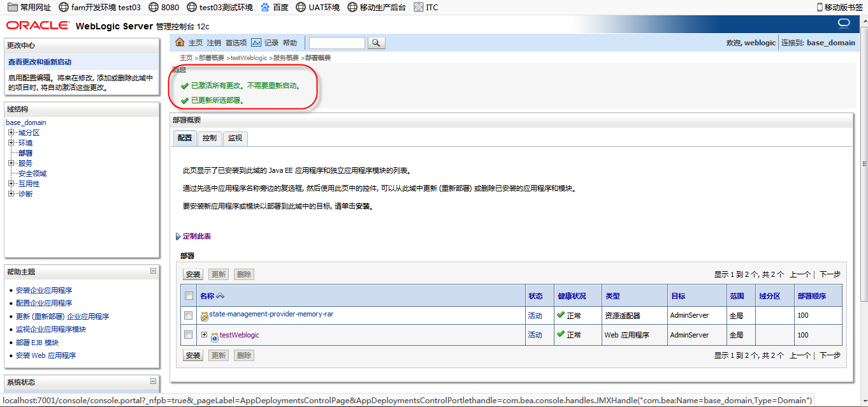Open help topic 部署 EJB 模块
The width and height of the screenshot is (868, 407).
point(37,343)
